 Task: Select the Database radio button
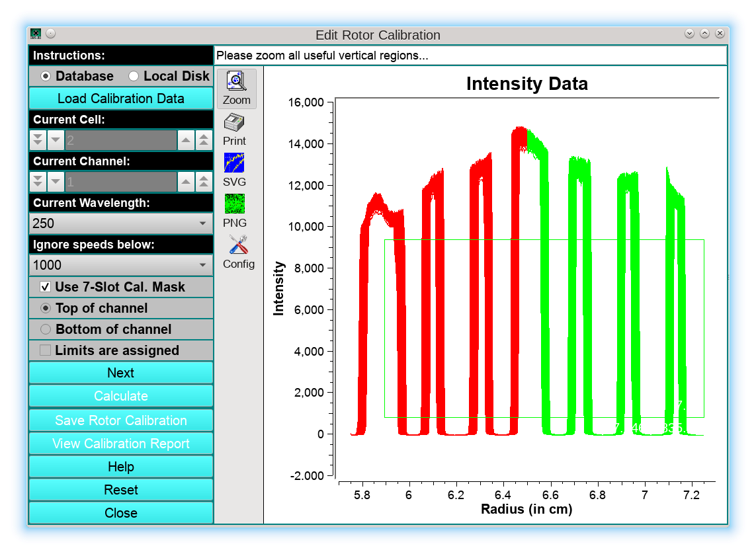coord(46,76)
